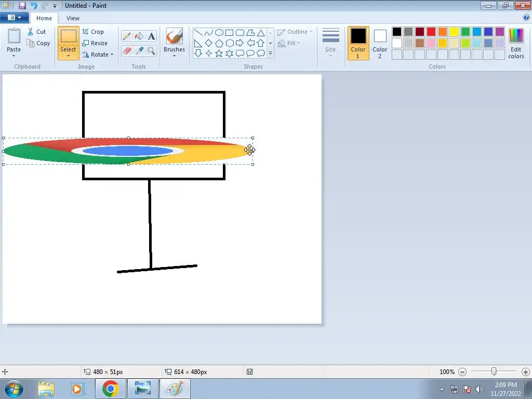Select the Rectangle shape
Viewport: 532px width, 399px height.
point(229,33)
